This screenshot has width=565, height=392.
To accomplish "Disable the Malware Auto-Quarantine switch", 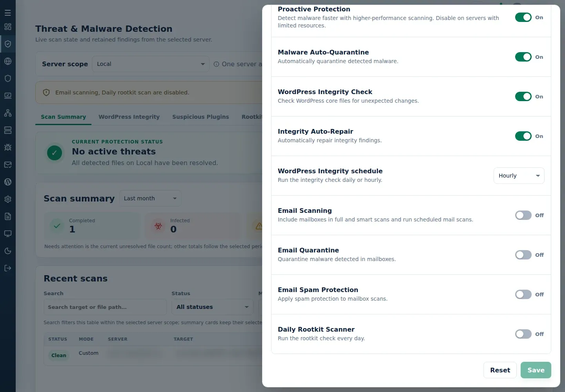I will (523, 57).
